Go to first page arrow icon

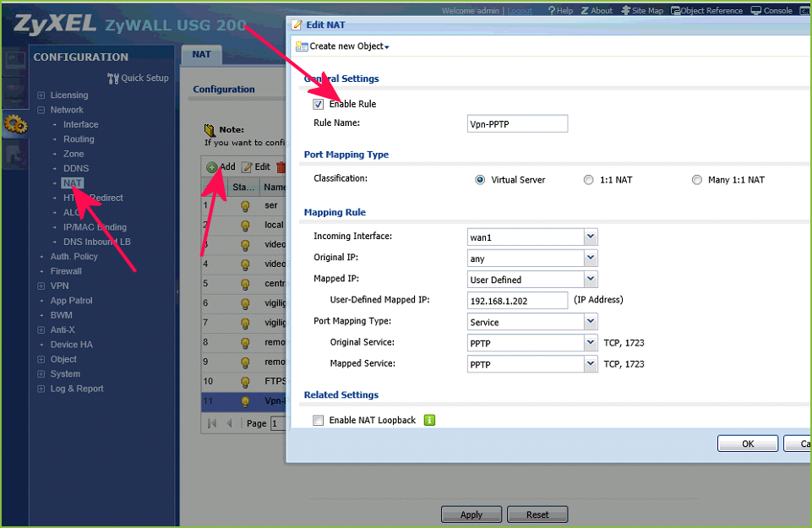212,423
